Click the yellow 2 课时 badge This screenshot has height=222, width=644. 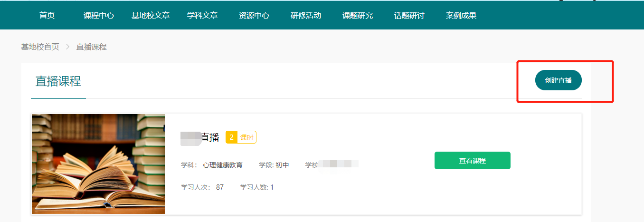pyautogui.click(x=241, y=137)
